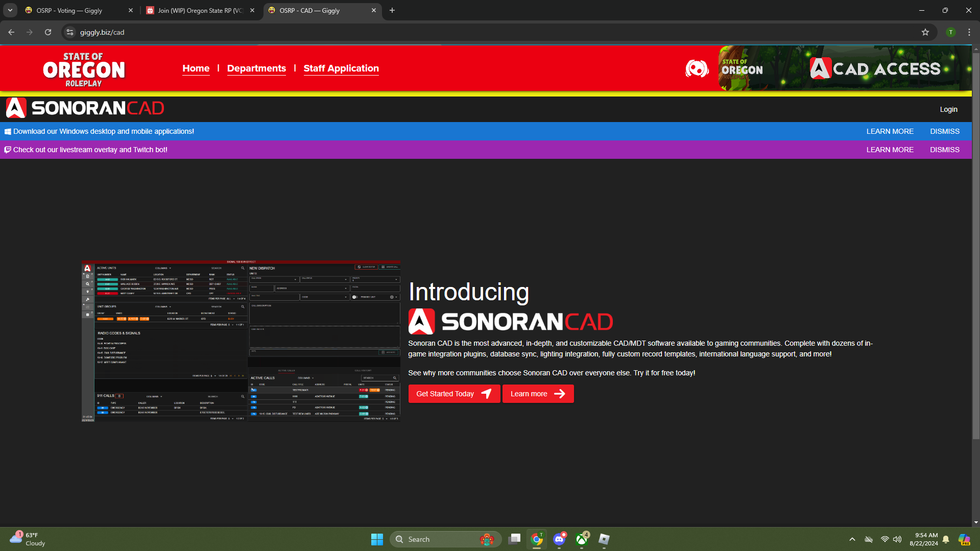Go back to previous page
The width and height of the screenshot is (980, 551).
(11, 32)
